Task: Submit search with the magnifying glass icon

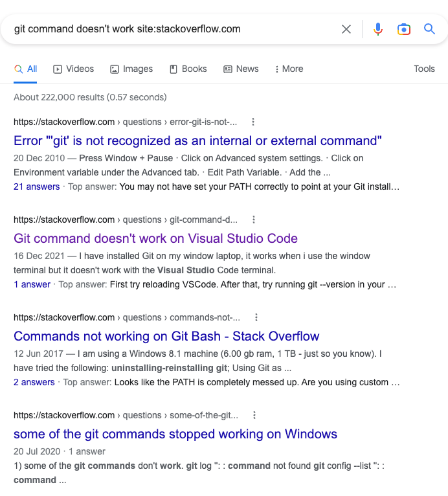Action: tap(429, 29)
